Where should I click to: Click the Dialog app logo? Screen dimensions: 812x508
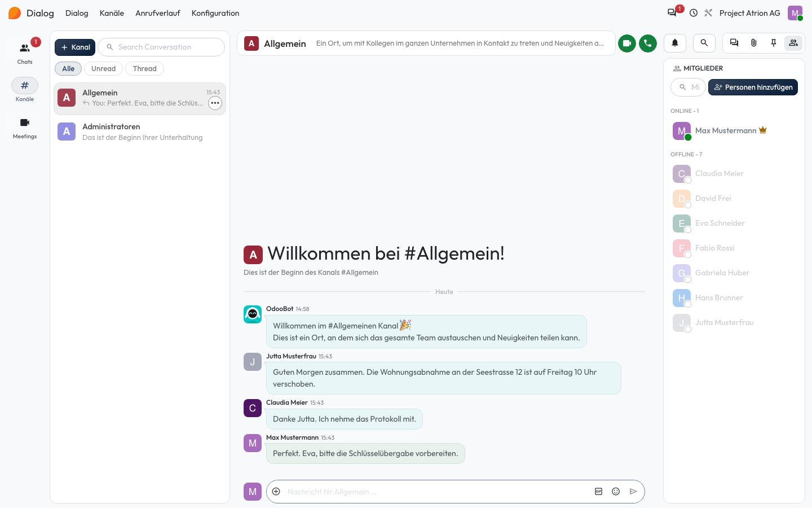(x=15, y=13)
